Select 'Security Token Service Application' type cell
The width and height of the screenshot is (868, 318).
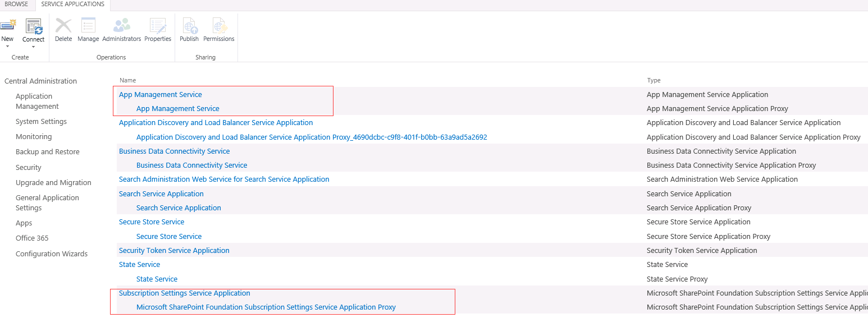click(702, 250)
